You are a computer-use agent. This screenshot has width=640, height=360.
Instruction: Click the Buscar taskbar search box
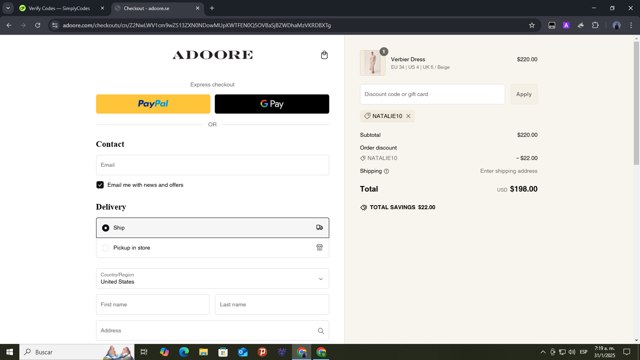point(77,352)
